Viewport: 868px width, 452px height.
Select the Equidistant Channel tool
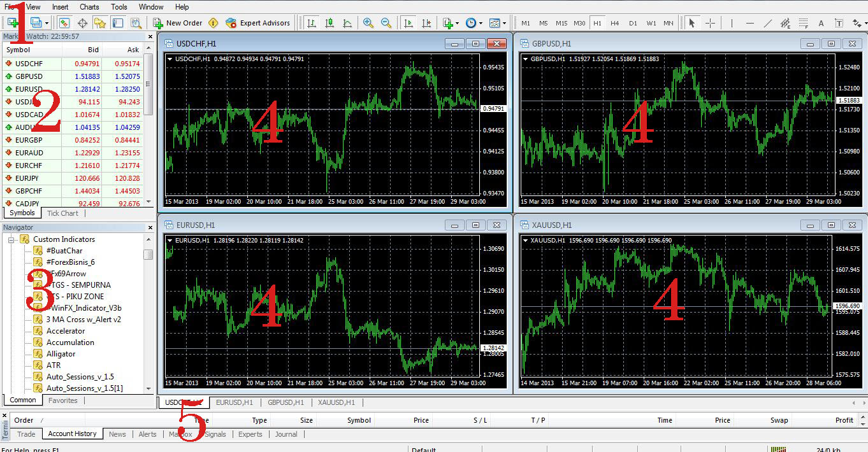point(785,23)
